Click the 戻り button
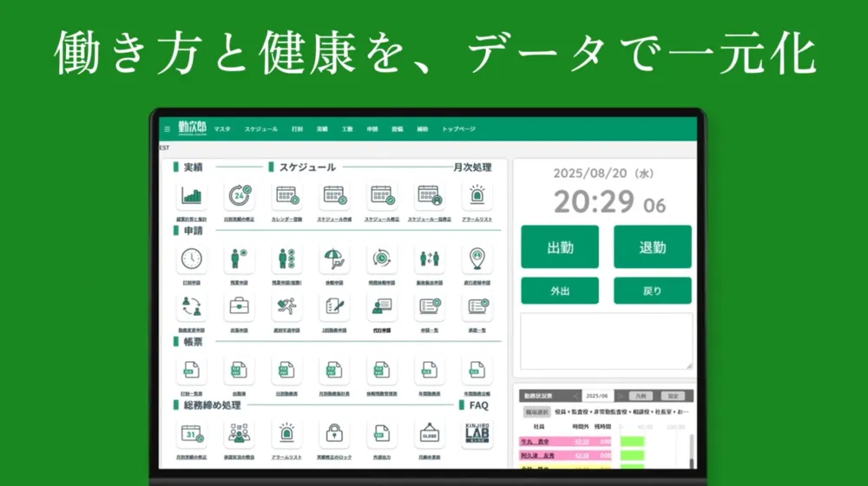868x486 pixels. [x=652, y=291]
